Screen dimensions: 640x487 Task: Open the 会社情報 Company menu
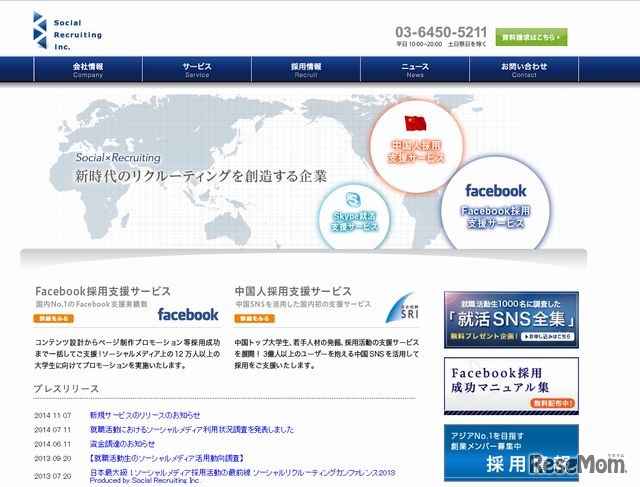[x=88, y=70]
